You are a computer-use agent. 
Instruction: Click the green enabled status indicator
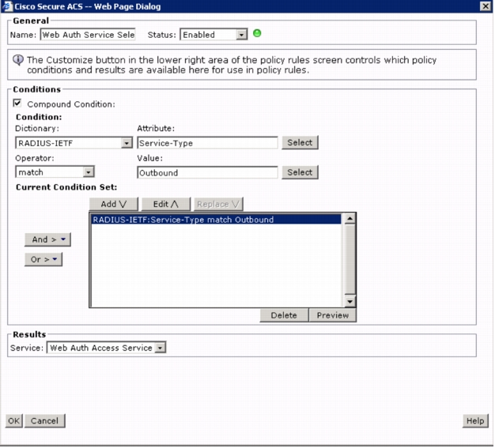pos(258,33)
